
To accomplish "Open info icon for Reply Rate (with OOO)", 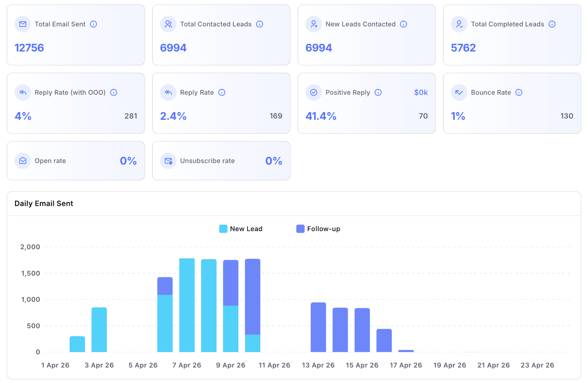I will tap(114, 92).
